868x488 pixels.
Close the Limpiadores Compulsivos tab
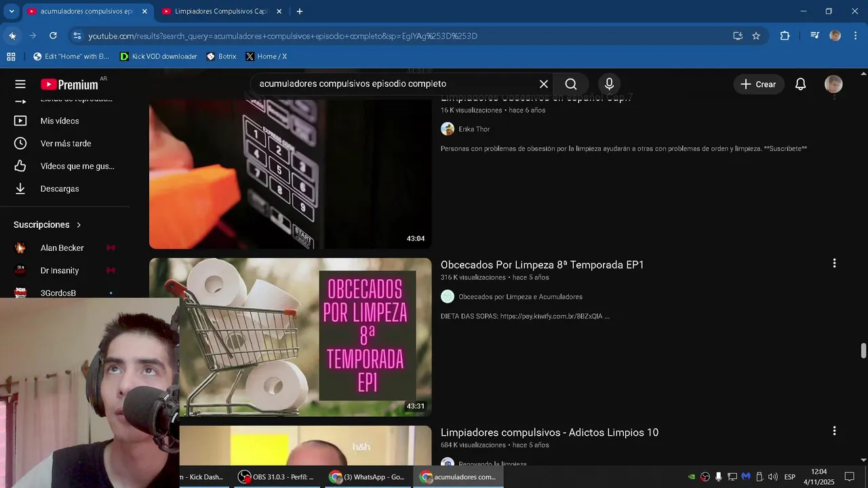pyautogui.click(x=279, y=12)
